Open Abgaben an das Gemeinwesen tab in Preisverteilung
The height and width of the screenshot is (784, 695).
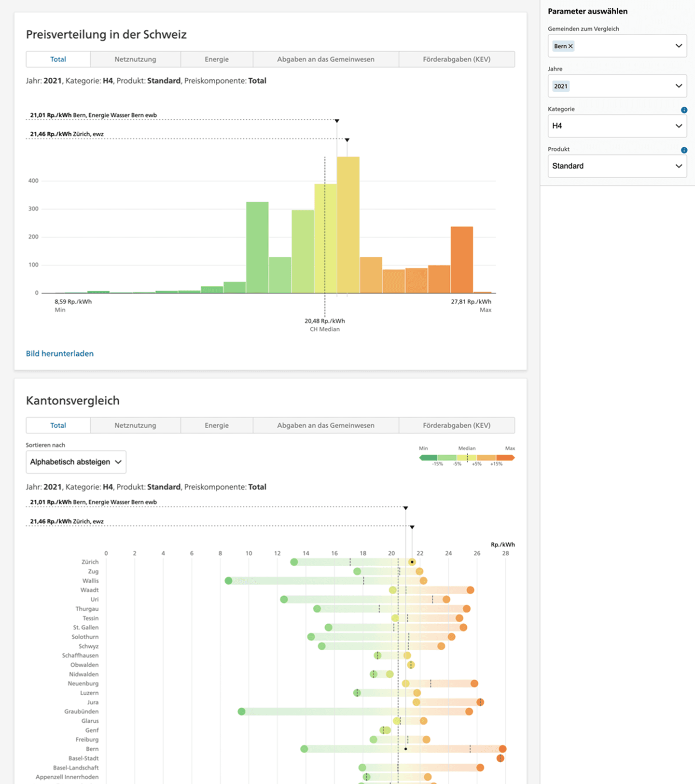[326, 59]
